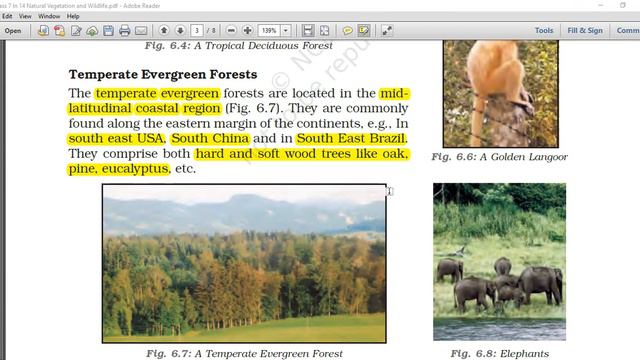
Task: Click highlighted text 'South China'
Action: (210, 138)
